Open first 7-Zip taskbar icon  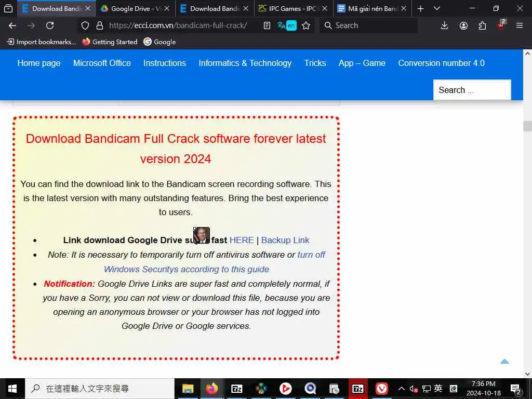click(236, 389)
